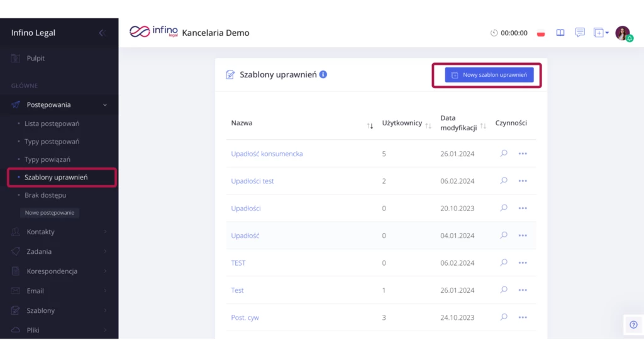The image size is (644, 357).
Task: Open the book documentation icon in header
Action: pyautogui.click(x=560, y=33)
